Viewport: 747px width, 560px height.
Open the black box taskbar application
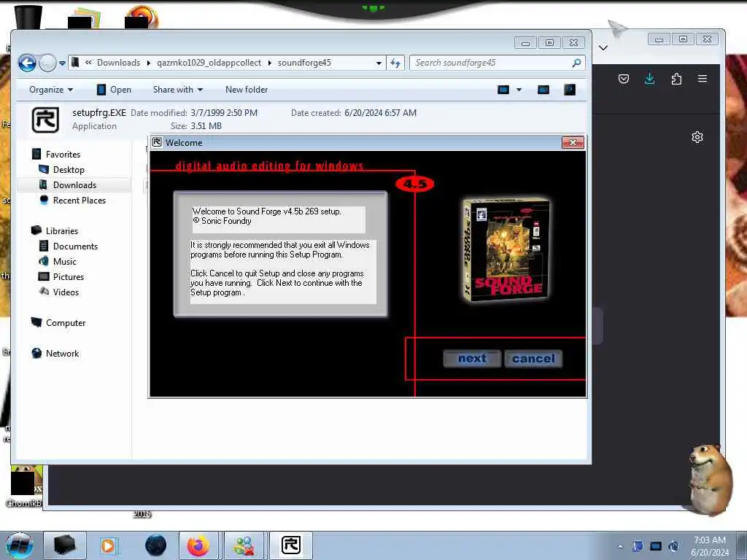click(65, 545)
